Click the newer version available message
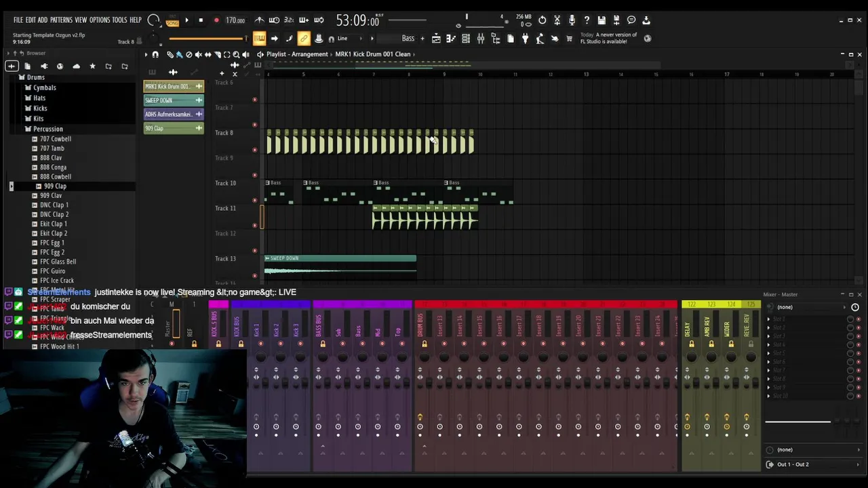The image size is (868, 488). (608, 38)
